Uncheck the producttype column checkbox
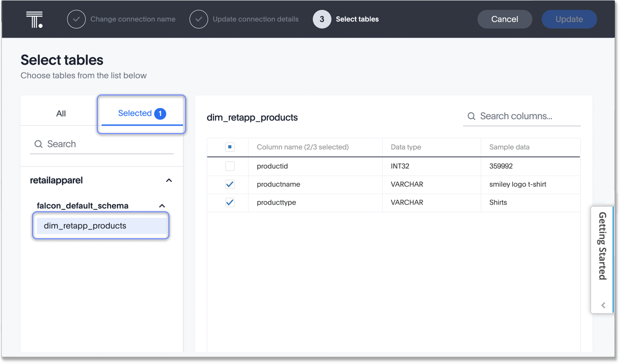 (230, 202)
